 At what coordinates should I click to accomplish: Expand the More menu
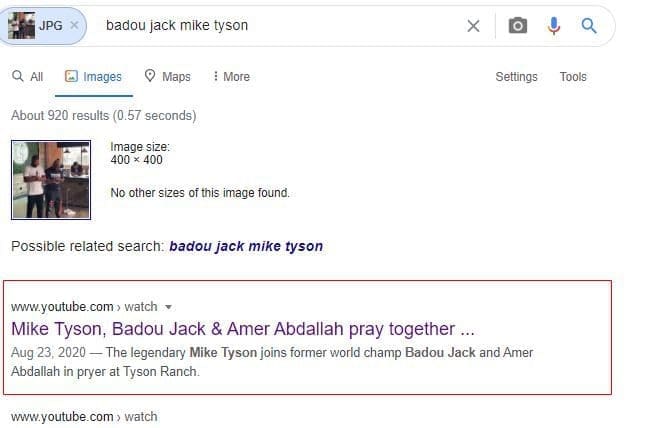[x=231, y=77]
